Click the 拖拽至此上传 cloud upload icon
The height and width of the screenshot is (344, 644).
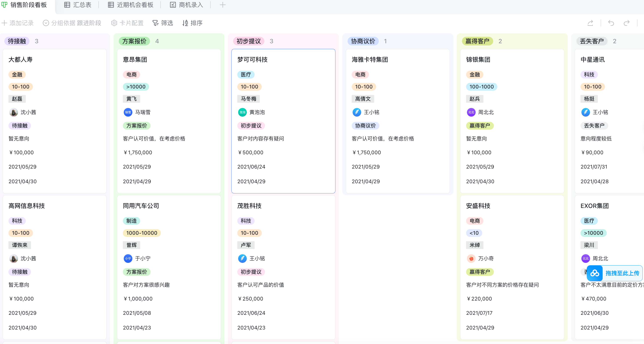click(595, 273)
